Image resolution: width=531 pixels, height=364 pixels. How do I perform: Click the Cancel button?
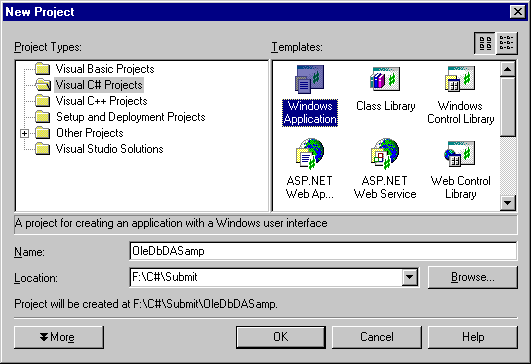[x=377, y=337]
